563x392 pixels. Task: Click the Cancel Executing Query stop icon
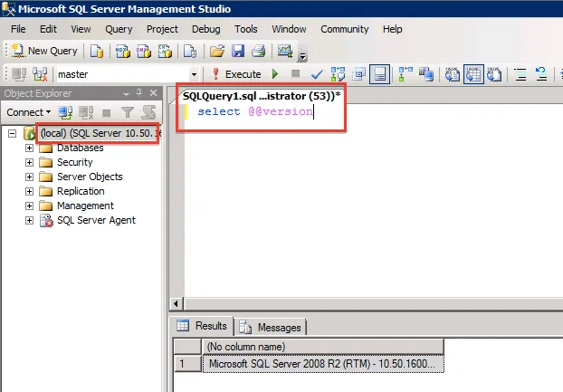295,73
